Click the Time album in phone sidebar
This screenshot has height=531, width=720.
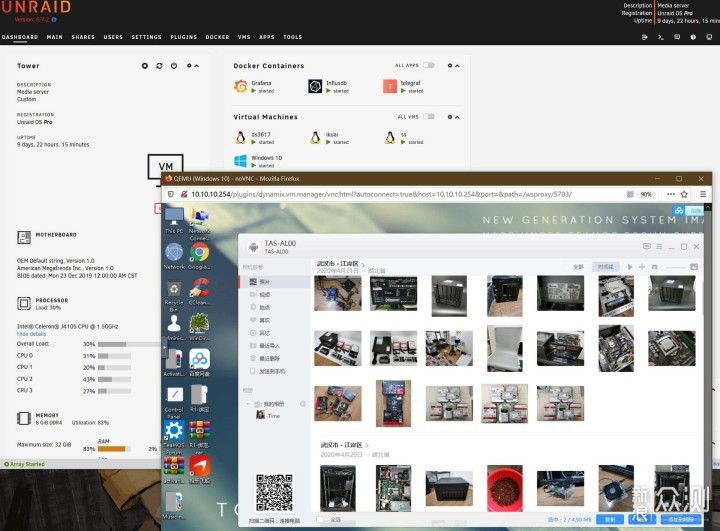pos(274,416)
